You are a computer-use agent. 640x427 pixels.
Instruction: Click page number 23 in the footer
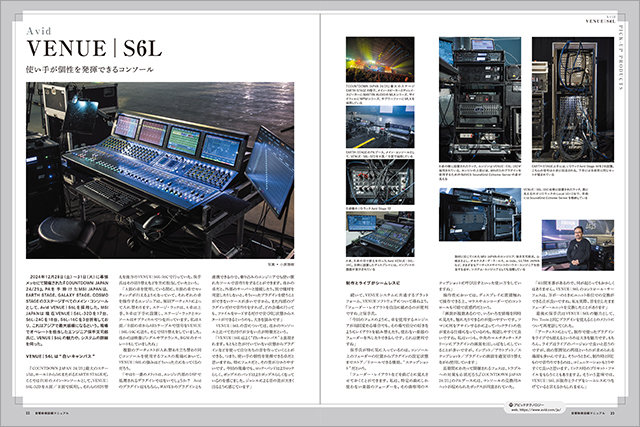coord(612,413)
